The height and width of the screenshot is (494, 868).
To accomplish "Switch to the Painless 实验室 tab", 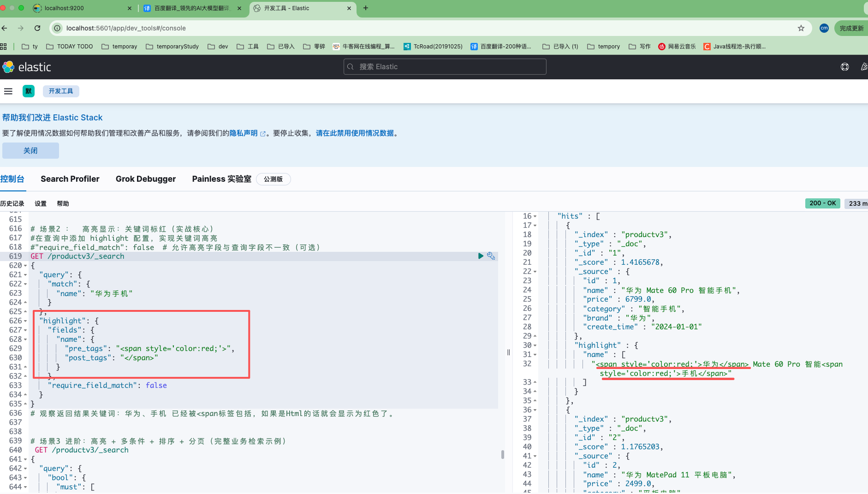I will pos(222,179).
